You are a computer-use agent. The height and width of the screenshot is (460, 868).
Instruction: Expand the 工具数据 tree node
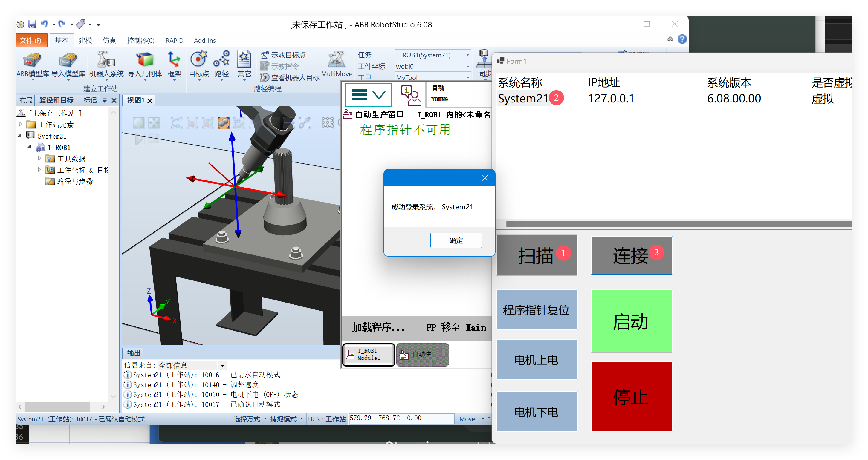(x=39, y=158)
